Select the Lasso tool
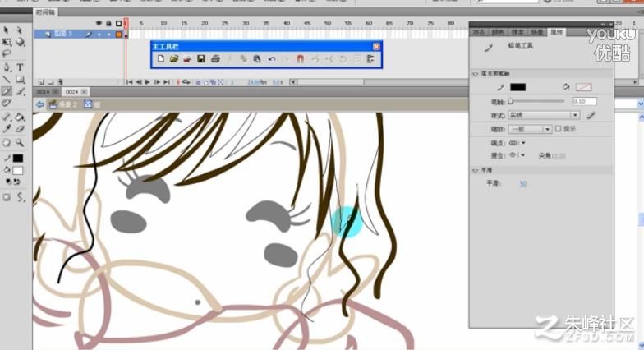 [x=7, y=53]
